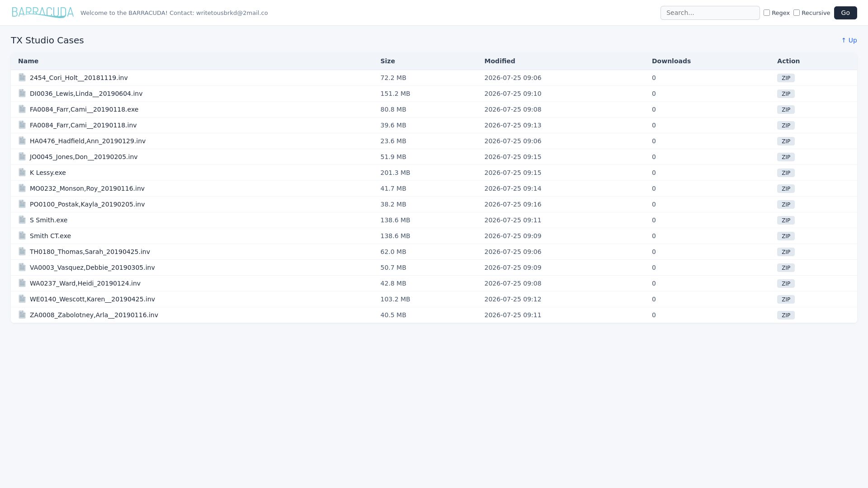The width and height of the screenshot is (868, 488).
Task: Open file HA0476_Hadfield,Ann_20190129.inv
Action: 88,141
